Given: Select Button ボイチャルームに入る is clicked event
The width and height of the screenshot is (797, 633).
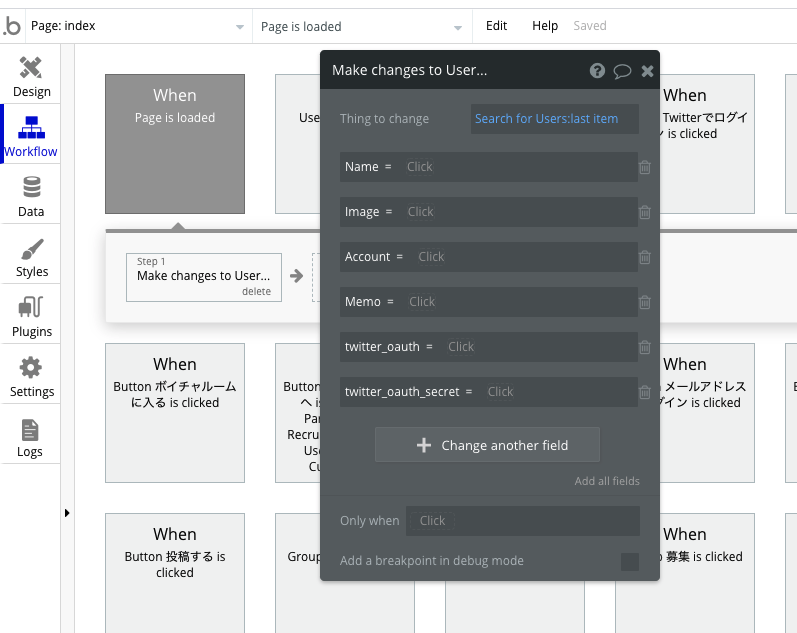Looking at the screenshot, I should [x=175, y=413].
